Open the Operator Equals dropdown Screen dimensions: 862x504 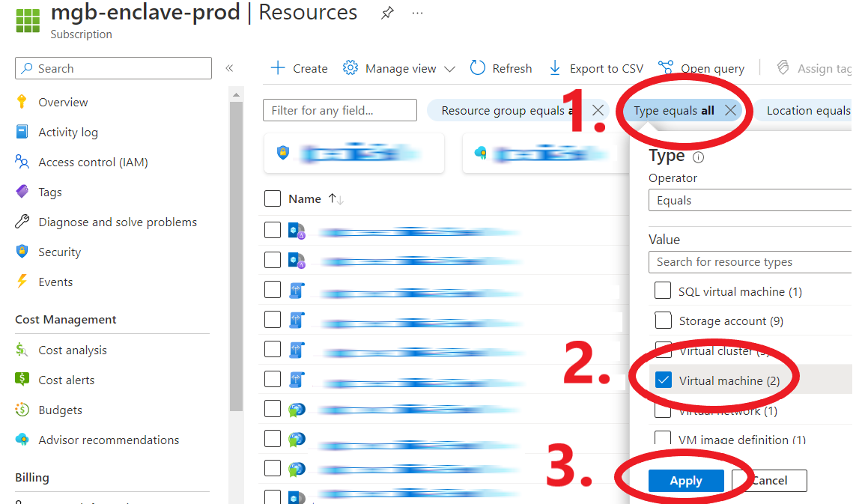click(x=750, y=200)
